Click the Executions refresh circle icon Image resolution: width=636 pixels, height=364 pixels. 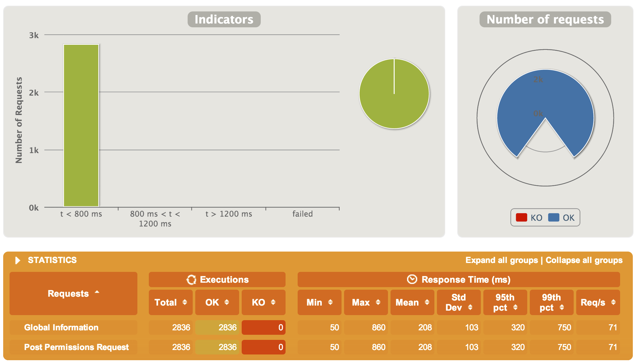coord(191,280)
